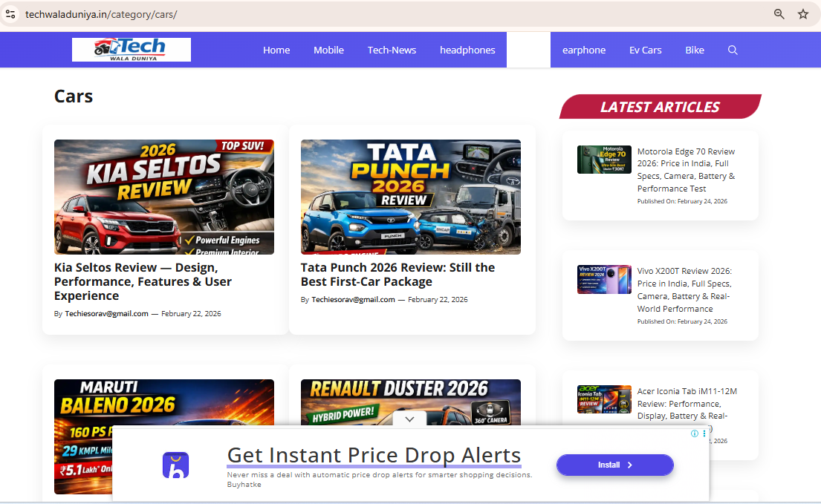Click the browser zoom magnifier icon
This screenshot has height=504, width=821.
point(779,14)
